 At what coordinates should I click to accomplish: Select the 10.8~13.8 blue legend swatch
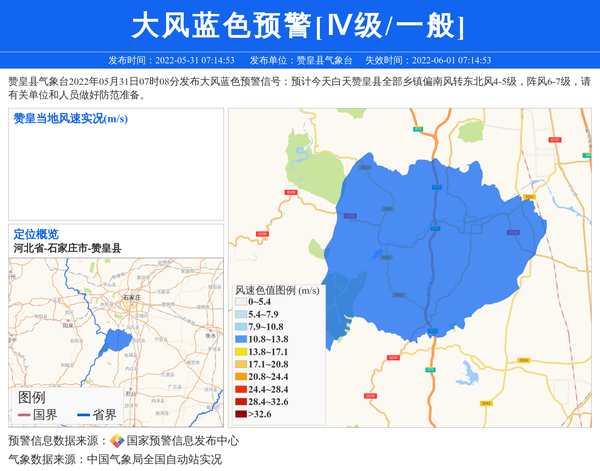pyautogui.click(x=240, y=339)
